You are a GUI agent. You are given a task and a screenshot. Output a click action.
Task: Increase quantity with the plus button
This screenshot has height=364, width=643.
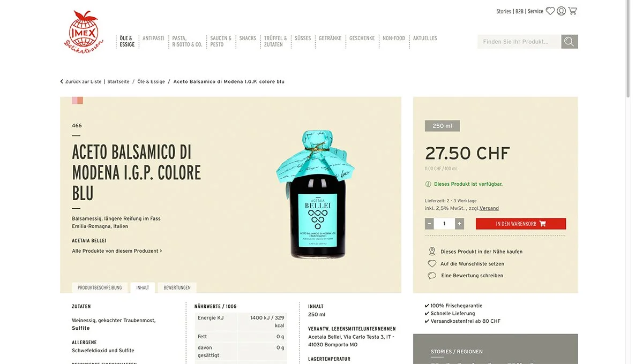point(459,224)
